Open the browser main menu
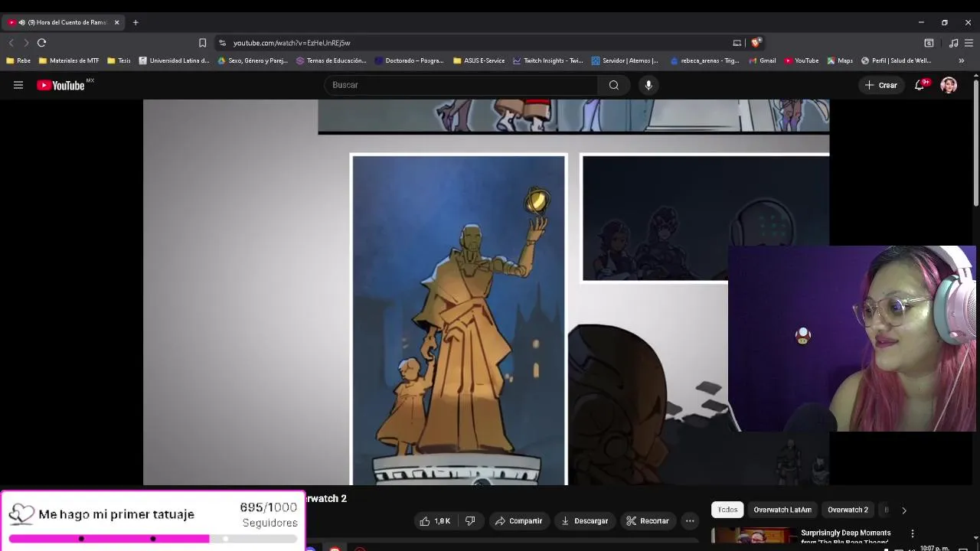 click(x=969, y=43)
